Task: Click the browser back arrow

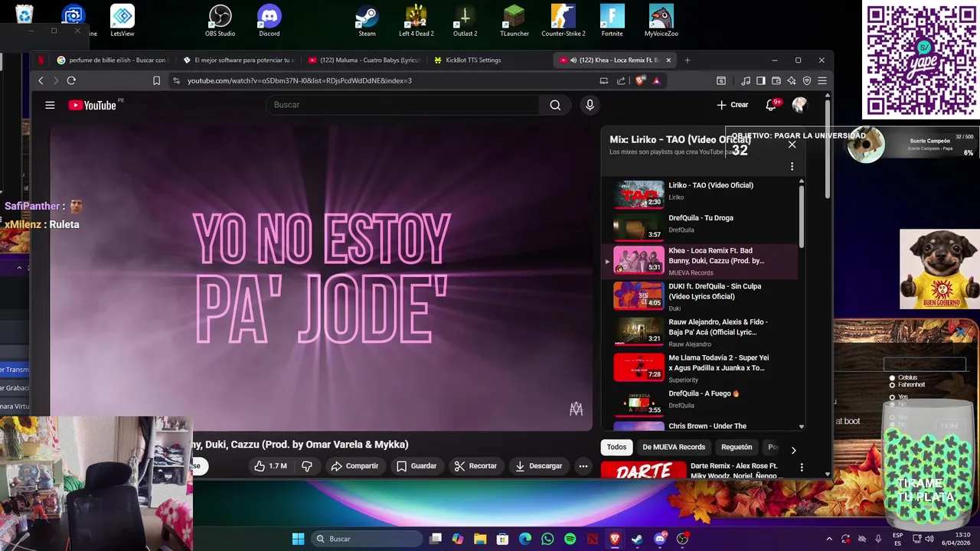Action: point(41,80)
